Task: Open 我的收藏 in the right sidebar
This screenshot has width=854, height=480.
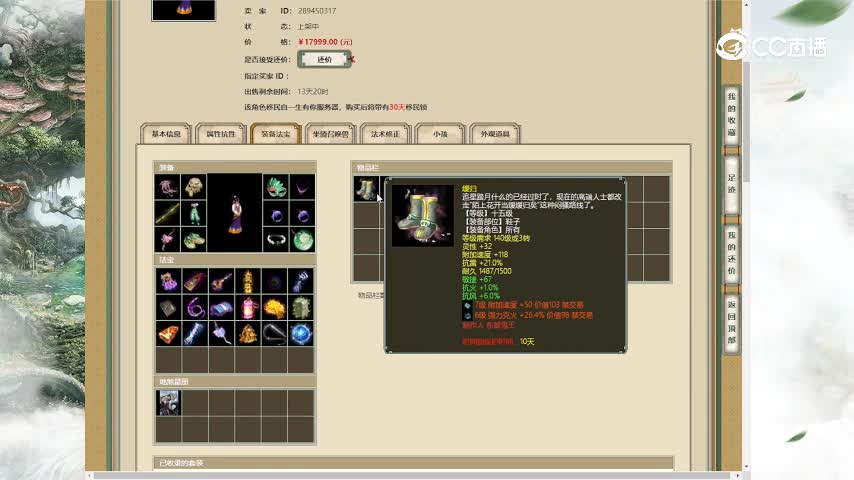Action: [731, 114]
